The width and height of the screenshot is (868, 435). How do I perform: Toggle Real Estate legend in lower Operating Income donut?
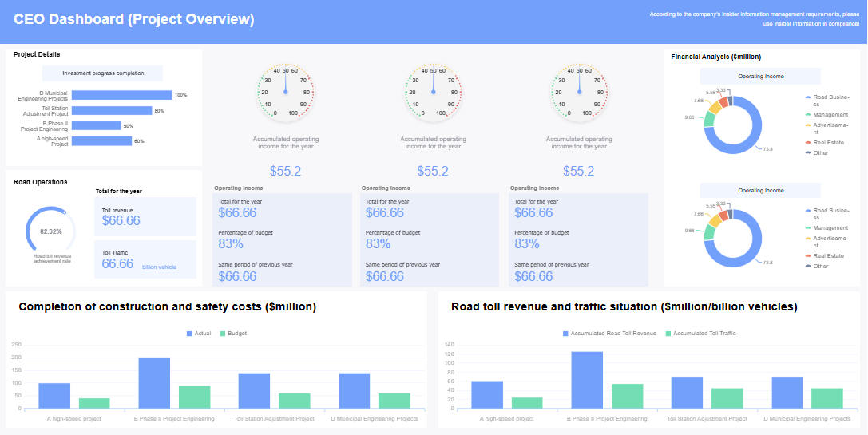click(824, 255)
